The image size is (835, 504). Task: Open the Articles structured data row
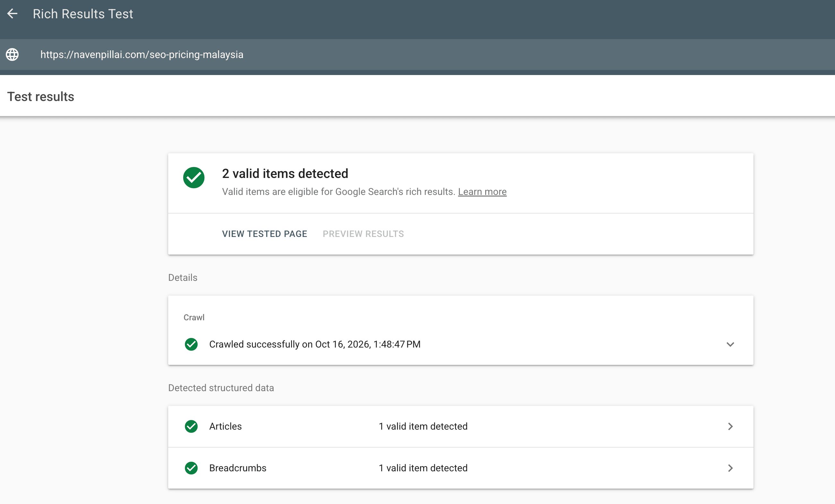[461, 426]
